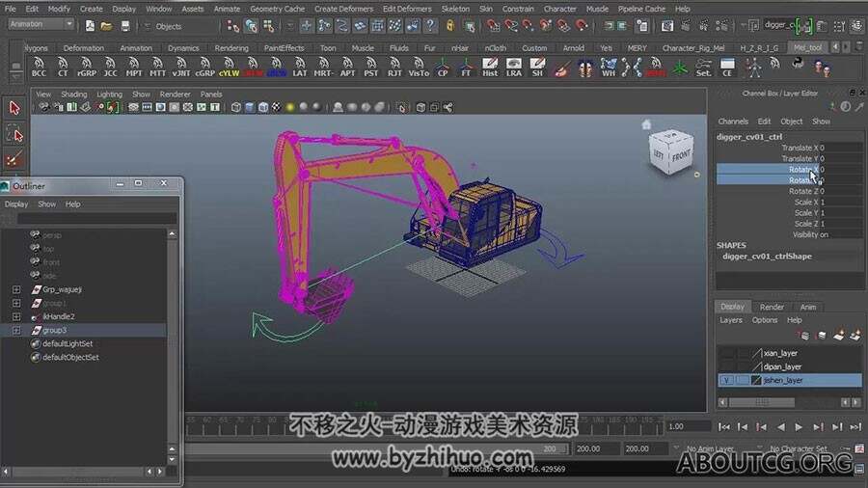868x488 pixels.
Task: Click the Outliner search field
Action: click(96, 219)
